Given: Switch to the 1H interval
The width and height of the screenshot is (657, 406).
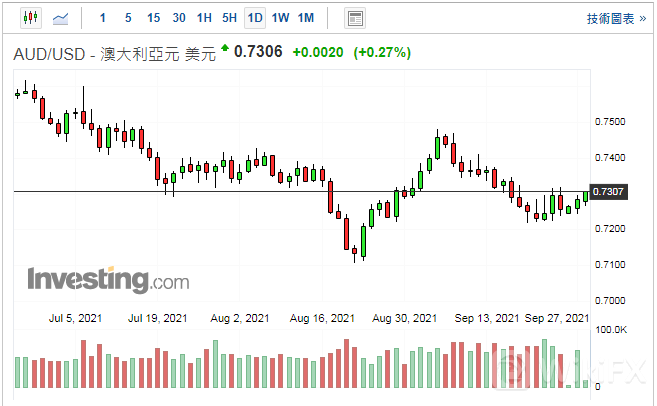Looking at the screenshot, I should tap(204, 18).
